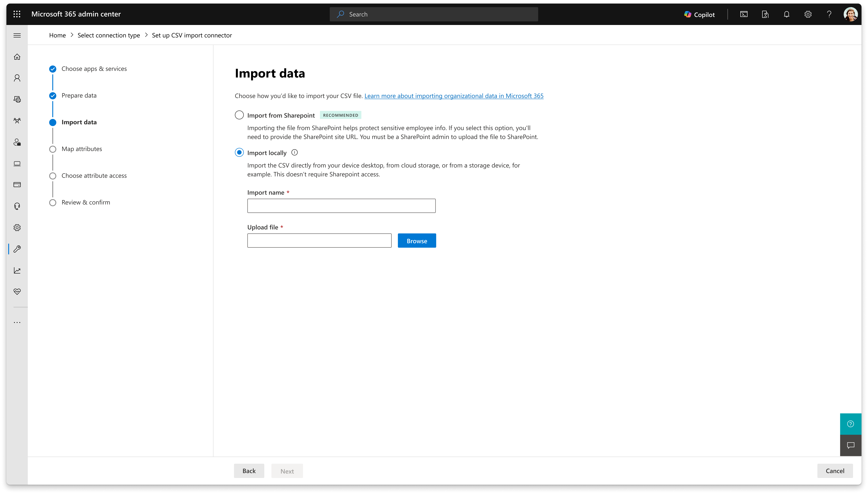Select Import locally radio button
This screenshot has width=868, height=494.
click(239, 152)
